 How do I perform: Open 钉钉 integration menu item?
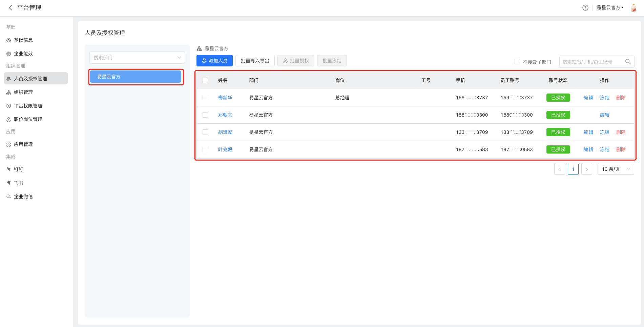pyautogui.click(x=36, y=169)
